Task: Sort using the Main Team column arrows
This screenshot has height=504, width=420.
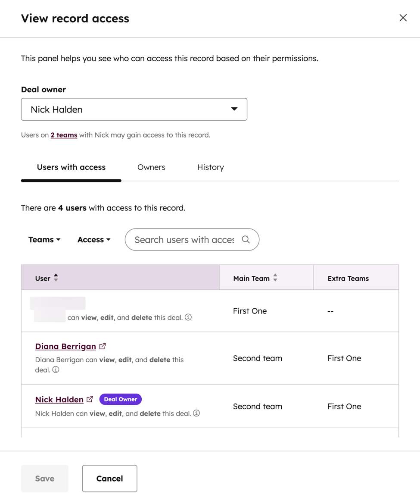Action: click(275, 278)
